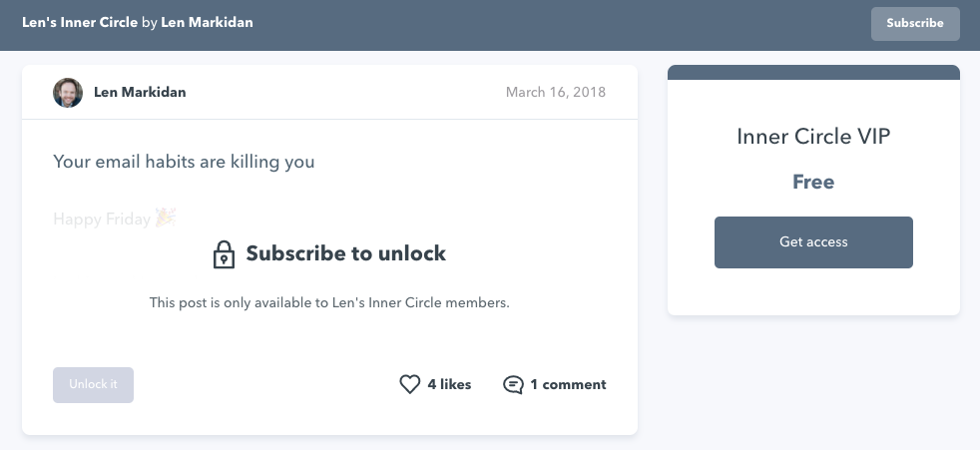The height and width of the screenshot is (450, 980).
Task: Click the Free price label
Action: 813,182
